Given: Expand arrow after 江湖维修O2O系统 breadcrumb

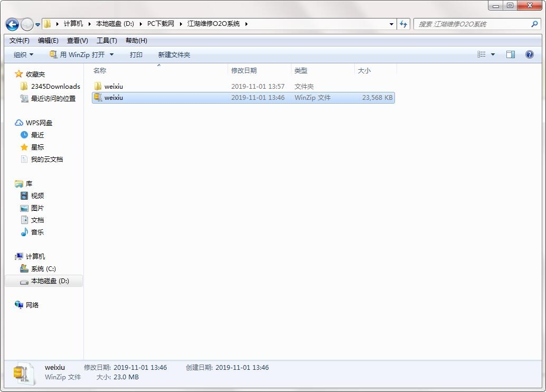Looking at the screenshot, I should tap(246, 24).
